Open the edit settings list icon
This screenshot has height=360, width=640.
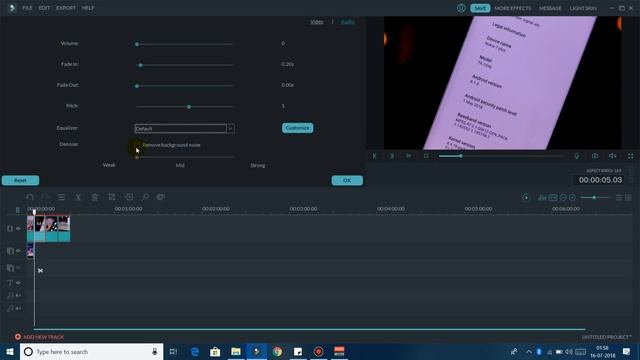[62, 197]
